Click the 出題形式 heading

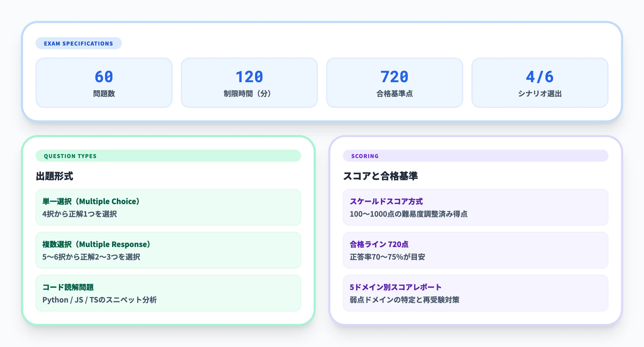pos(55,176)
